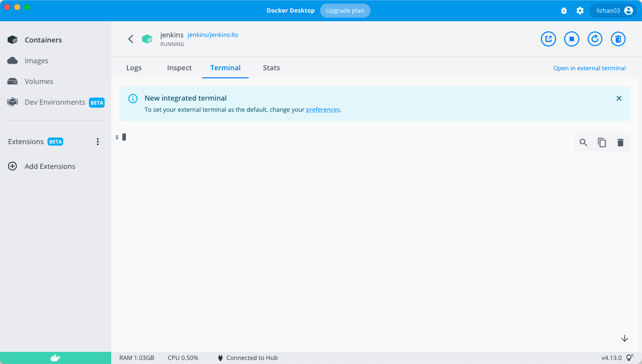
Task: Go back to the containers list
Action: [x=130, y=39]
